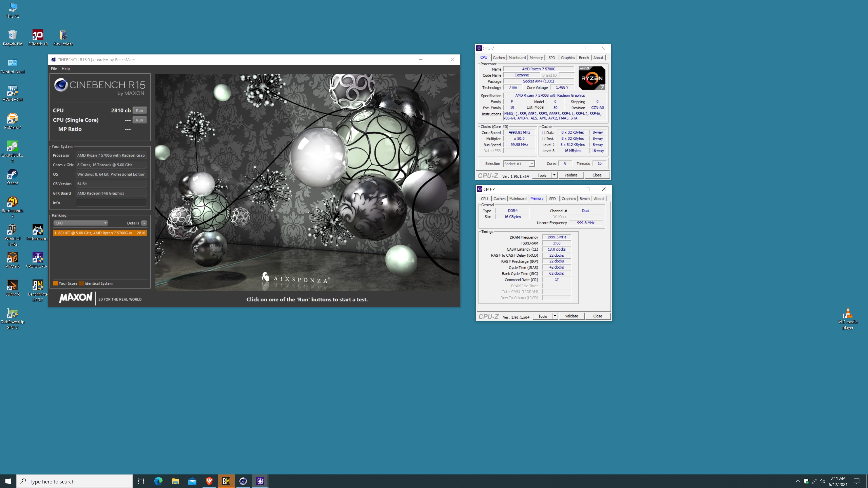Expand ranking Details arrow in Cinebench
Image resolution: width=868 pixels, height=488 pixels.
click(x=144, y=223)
